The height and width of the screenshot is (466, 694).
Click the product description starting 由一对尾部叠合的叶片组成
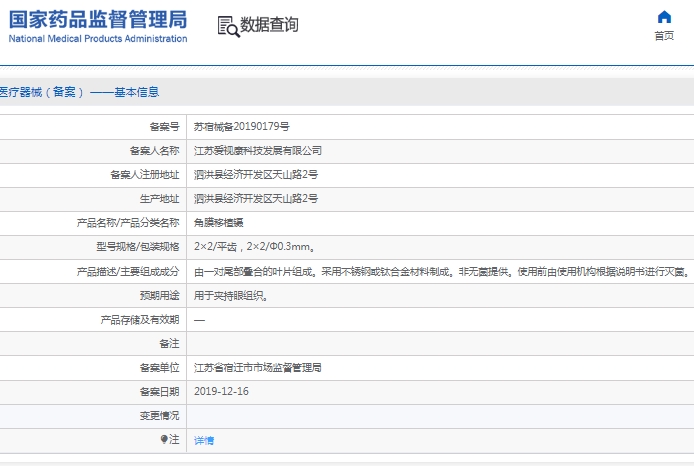pyautogui.click(x=443, y=272)
